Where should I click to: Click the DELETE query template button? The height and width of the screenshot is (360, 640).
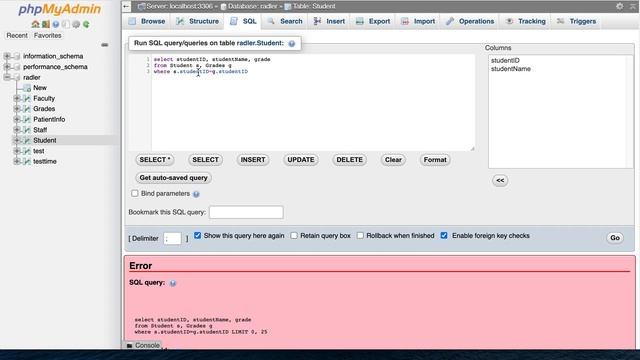click(x=349, y=160)
